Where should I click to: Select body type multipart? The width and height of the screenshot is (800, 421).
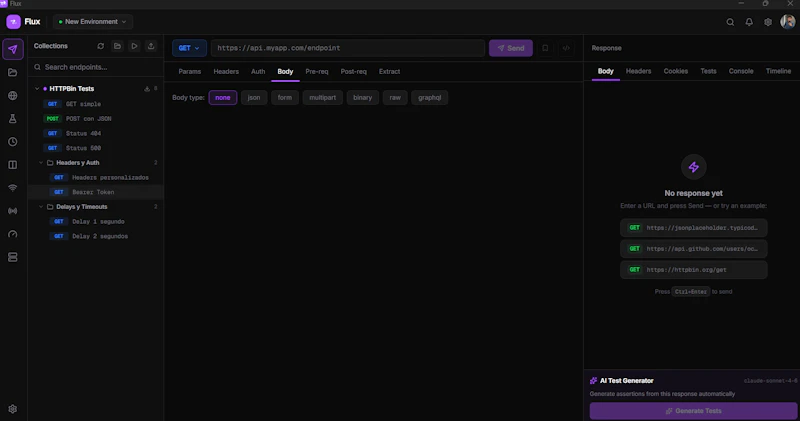(322, 97)
